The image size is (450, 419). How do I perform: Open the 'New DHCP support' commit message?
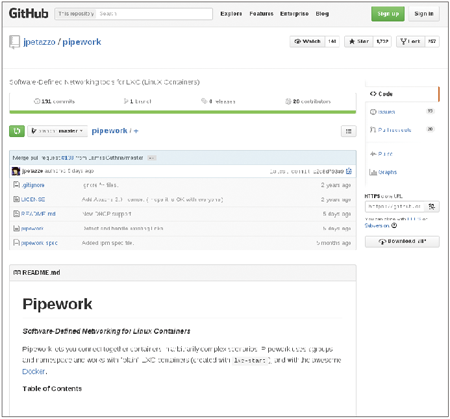coord(107,214)
